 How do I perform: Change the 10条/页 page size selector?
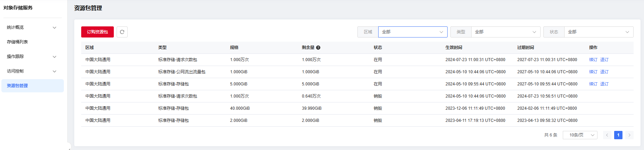pyautogui.click(x=580, y=135)
